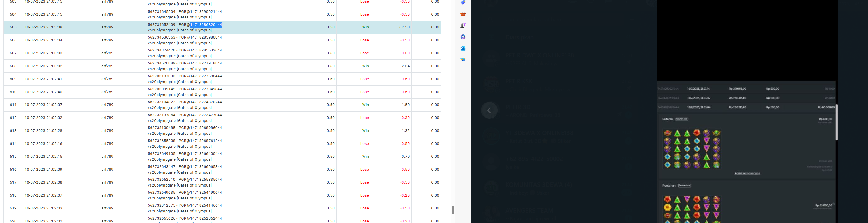Click the Win status in row 608
Screen dimensions: 868x223
pos(365,66)
